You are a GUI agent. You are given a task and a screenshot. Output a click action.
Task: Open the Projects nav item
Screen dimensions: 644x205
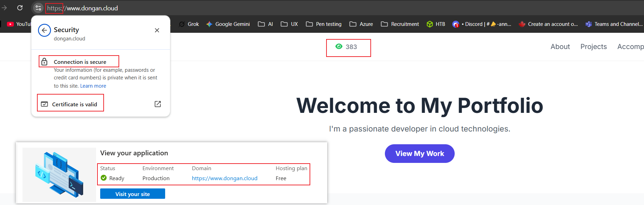[x=594, y=47]
